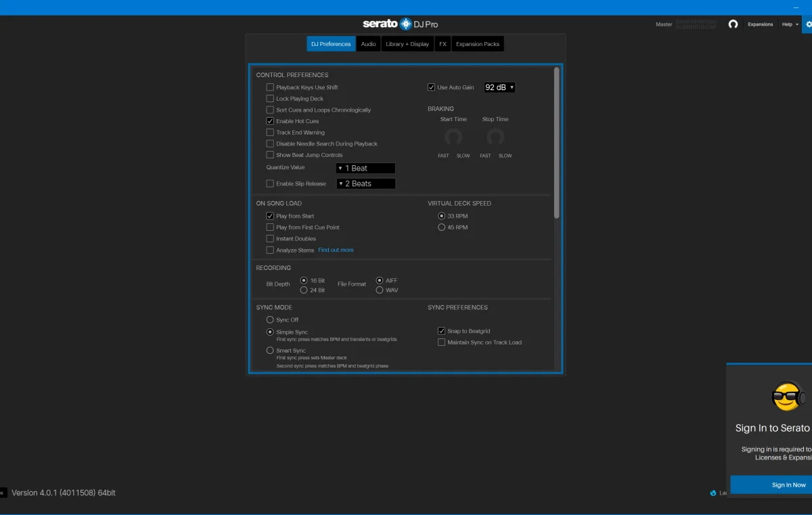Enable the Lock Playing Deck checkbox

pos(270,99)
